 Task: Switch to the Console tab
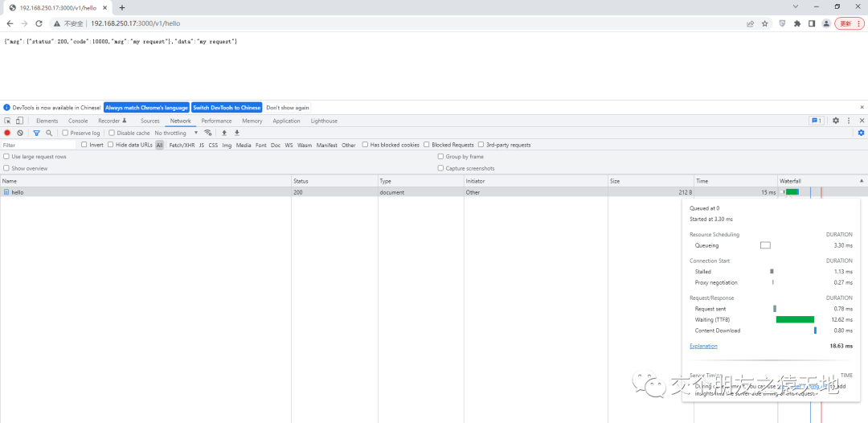pyautogui.click(x=78, y=121)
